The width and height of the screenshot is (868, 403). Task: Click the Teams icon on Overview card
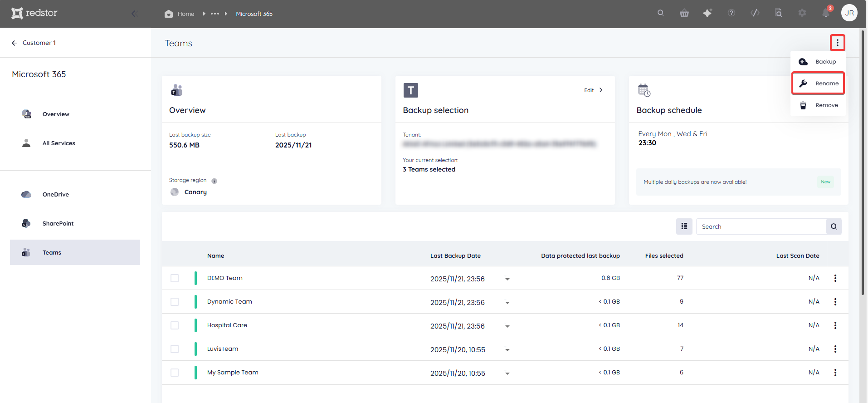point(176,90)
